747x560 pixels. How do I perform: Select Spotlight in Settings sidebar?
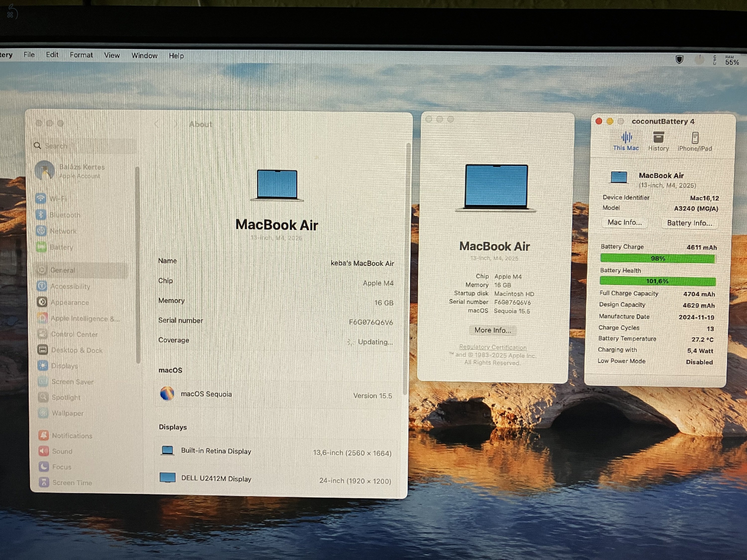pos(81,397)
